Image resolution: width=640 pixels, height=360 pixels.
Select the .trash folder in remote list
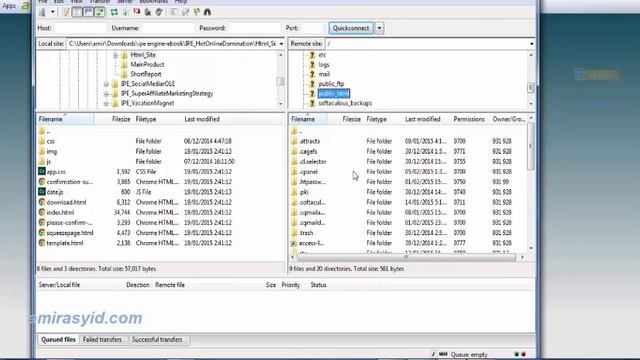pos(306,233)
